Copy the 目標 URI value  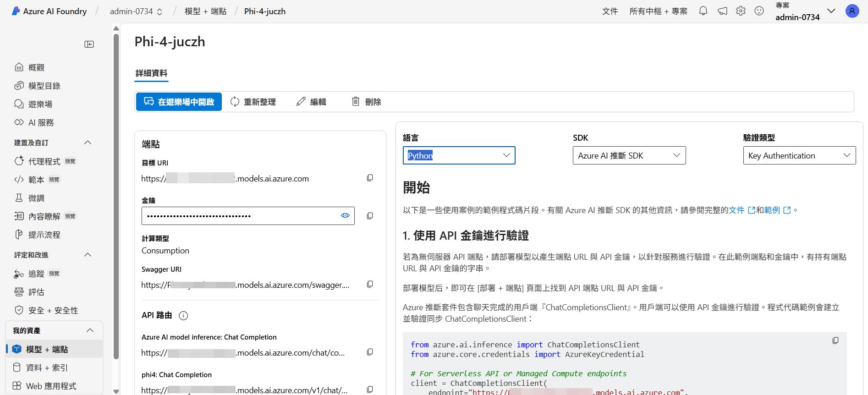(x=370, y=178)
